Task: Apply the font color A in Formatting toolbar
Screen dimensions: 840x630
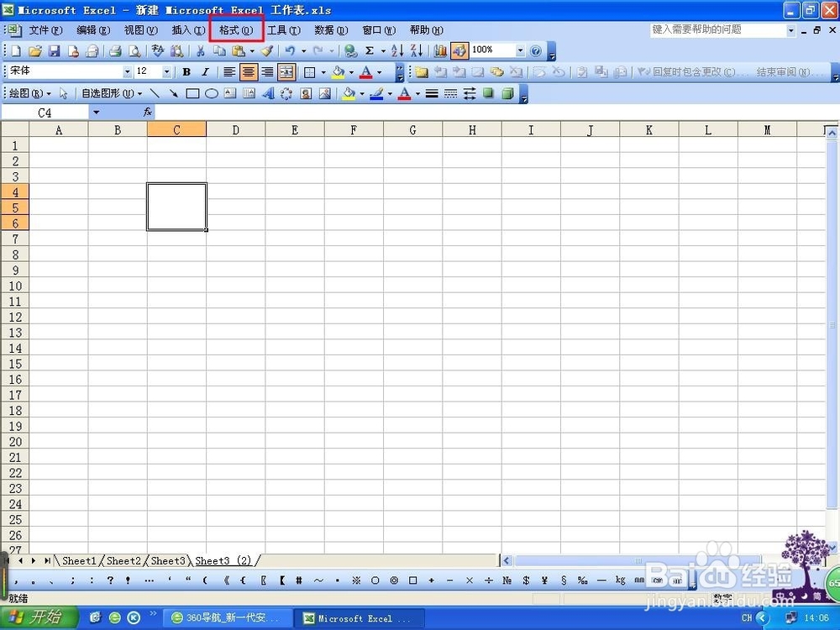Action: click(x=366, y=71)
